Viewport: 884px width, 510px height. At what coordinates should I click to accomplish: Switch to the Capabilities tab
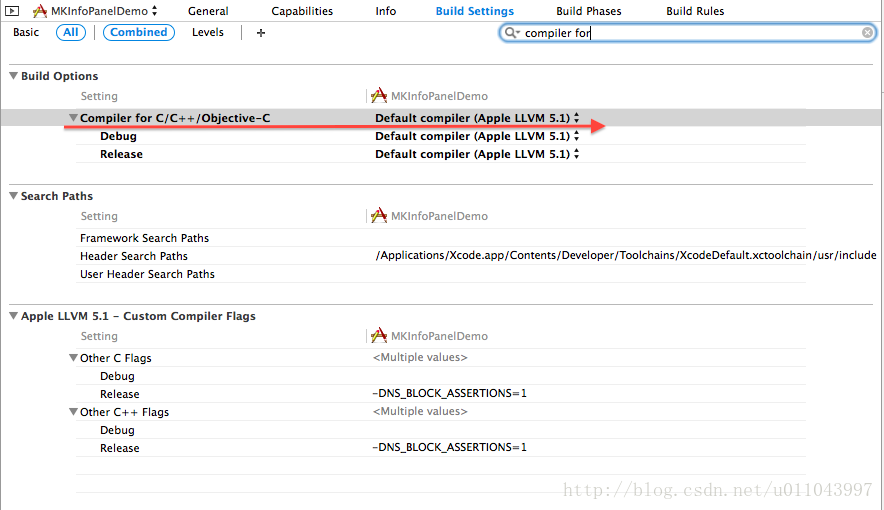pos(302,11)
